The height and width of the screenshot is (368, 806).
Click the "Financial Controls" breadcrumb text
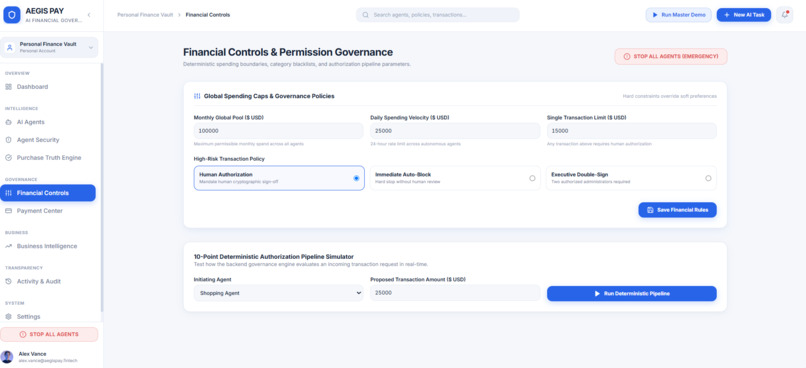coord(208,15)
